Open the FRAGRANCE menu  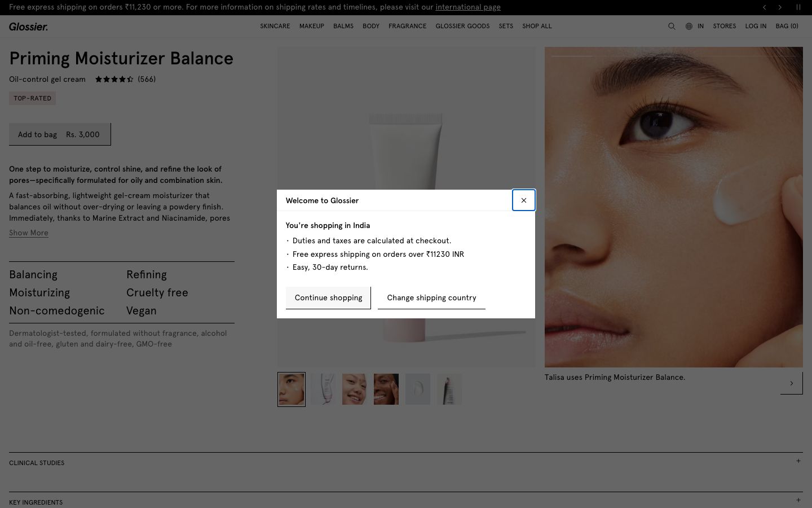pos(407,26)
